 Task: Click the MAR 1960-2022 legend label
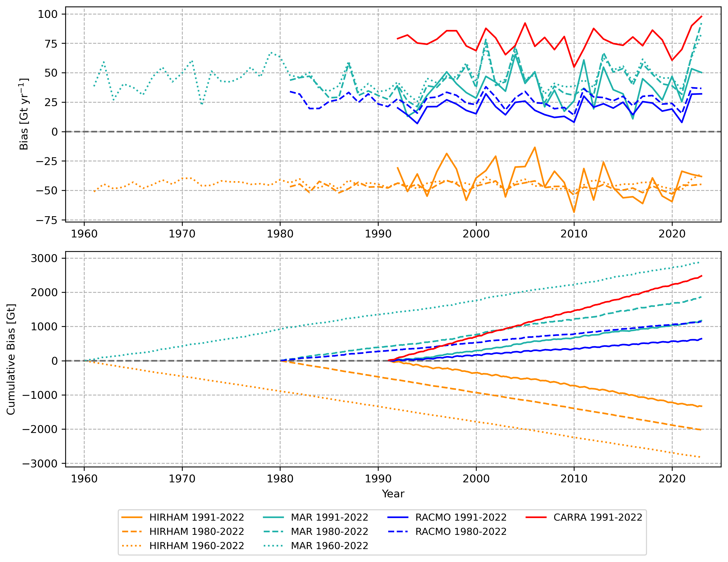pos(329,546)
